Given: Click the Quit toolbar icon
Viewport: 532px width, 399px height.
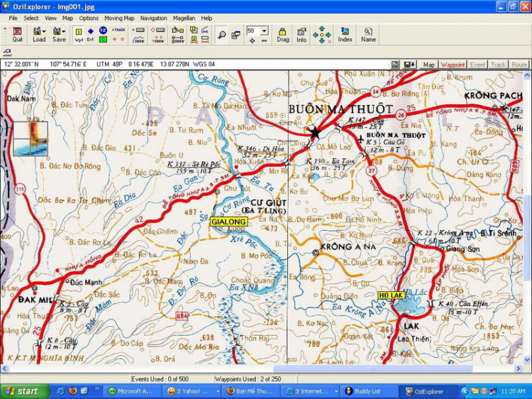Looking at the screenshot, I should coord(17,35).
